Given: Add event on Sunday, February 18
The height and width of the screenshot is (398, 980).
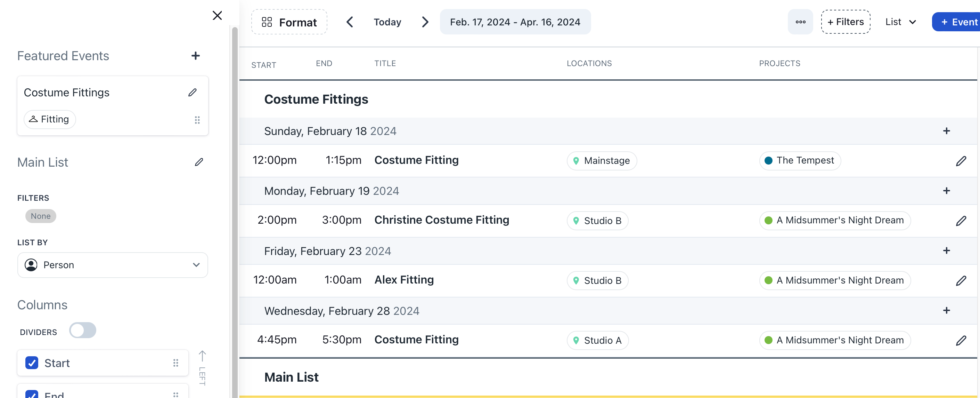Looking at the screenshot, I should tap(946, 131).
